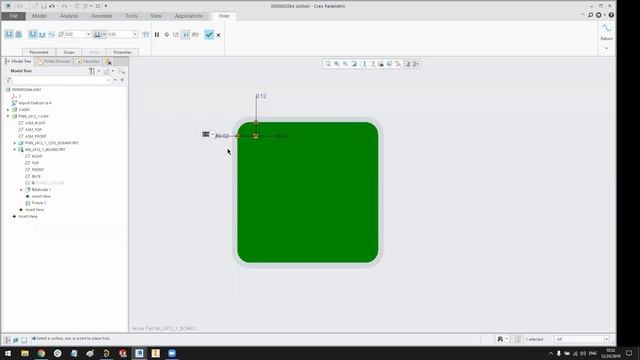Expand the CSYS_DUMMY.PRT tree node
Viewport: 640px width, 360px height.
[15, 143]
